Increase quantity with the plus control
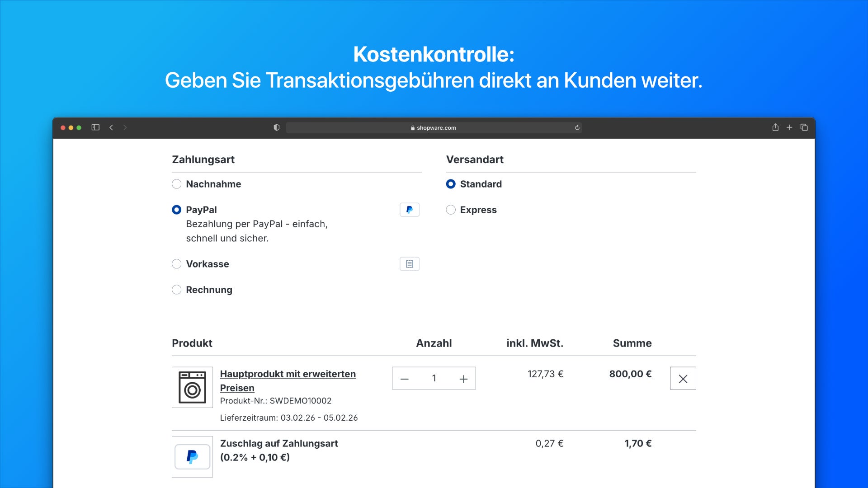 pos(463,378)
